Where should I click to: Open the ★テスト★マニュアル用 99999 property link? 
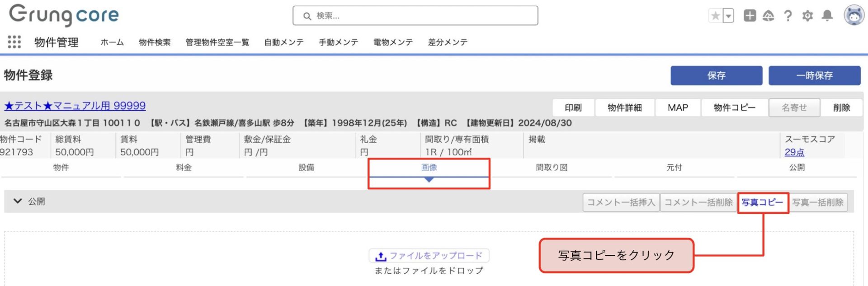click(x=75, y=106)
